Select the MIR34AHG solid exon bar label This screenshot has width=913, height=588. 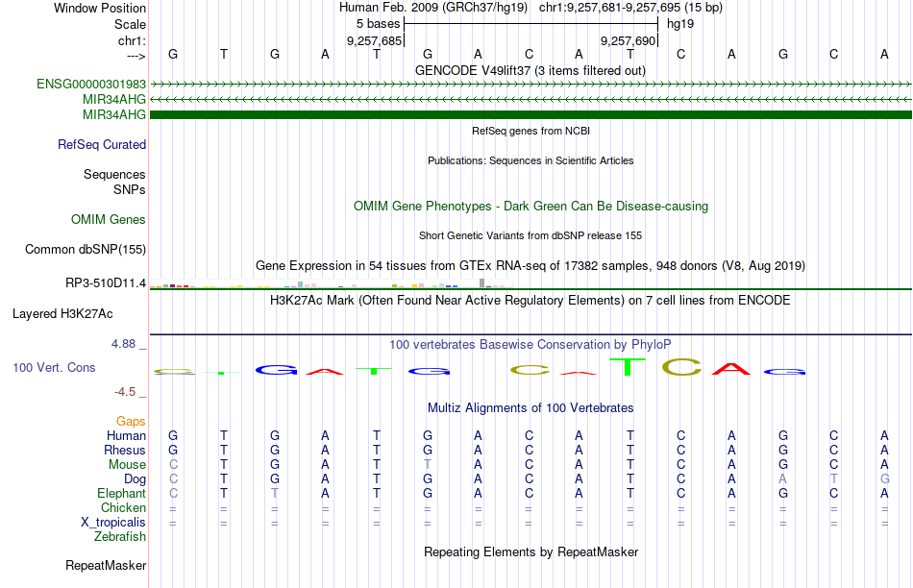pos(114,114)
